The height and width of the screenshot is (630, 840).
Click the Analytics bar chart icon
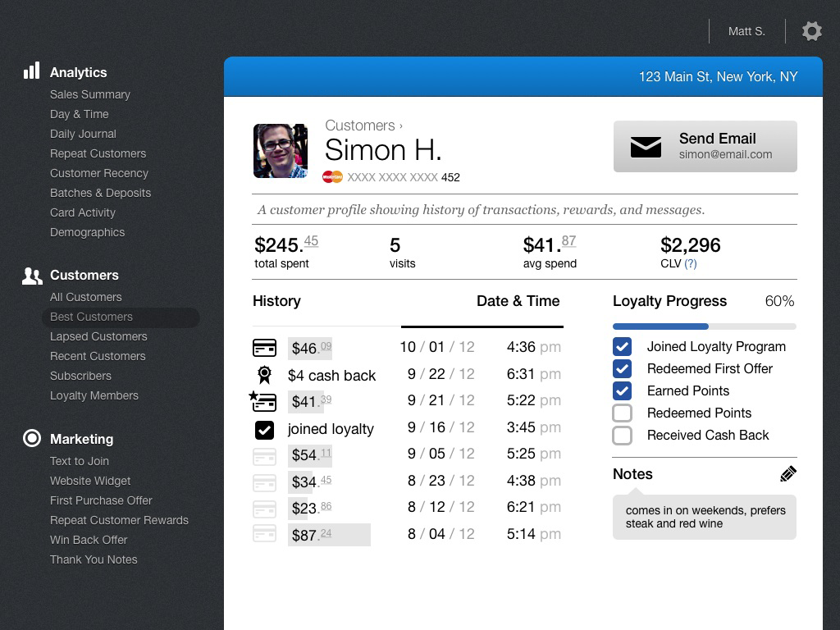point(32,71)
